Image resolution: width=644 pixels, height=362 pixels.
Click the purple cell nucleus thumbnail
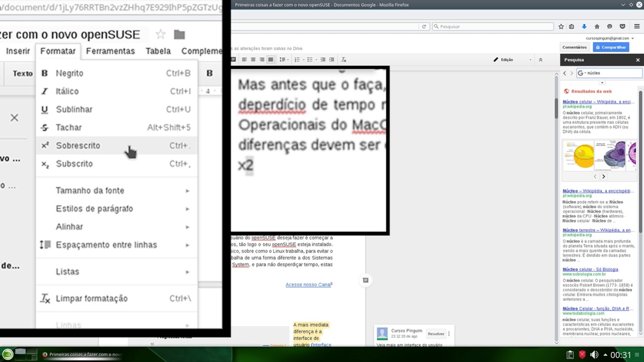click(610, 155)
